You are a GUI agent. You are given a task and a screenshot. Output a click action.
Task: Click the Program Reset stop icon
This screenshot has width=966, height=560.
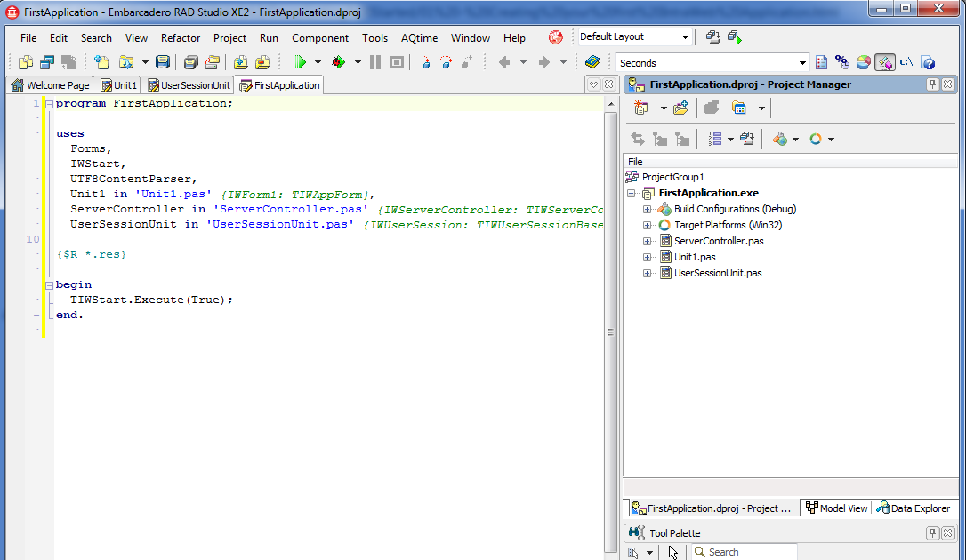tap(397, 62)
